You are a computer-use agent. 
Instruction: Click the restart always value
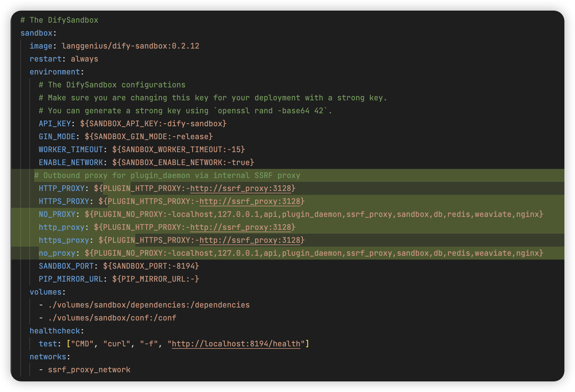pyautogui.click(x=84, y=59)
